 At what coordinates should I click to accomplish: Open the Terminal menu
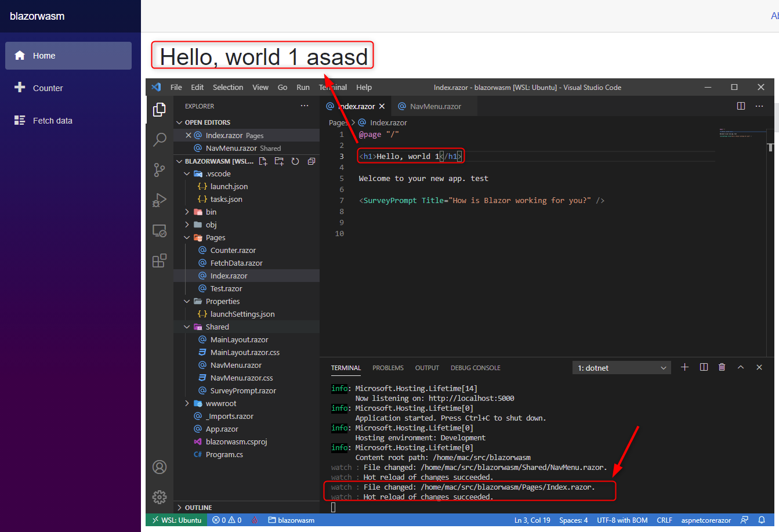click(x=332, y=87)
